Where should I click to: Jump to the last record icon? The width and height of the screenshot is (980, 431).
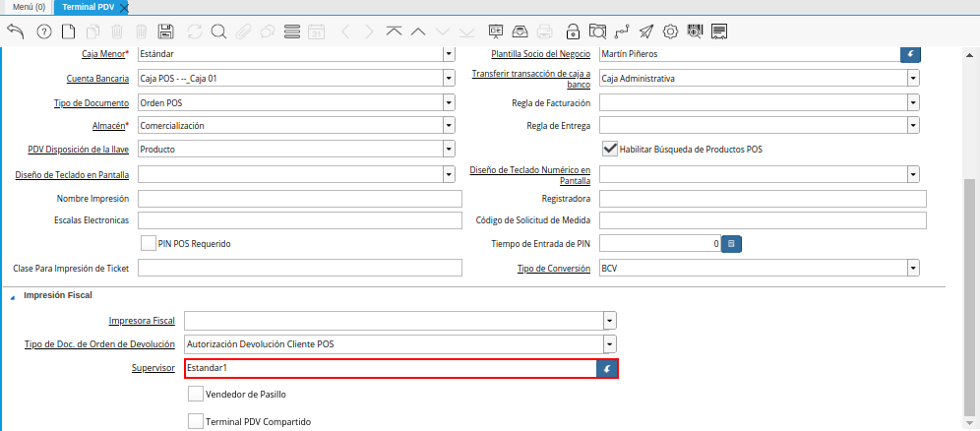pos(466,31)
